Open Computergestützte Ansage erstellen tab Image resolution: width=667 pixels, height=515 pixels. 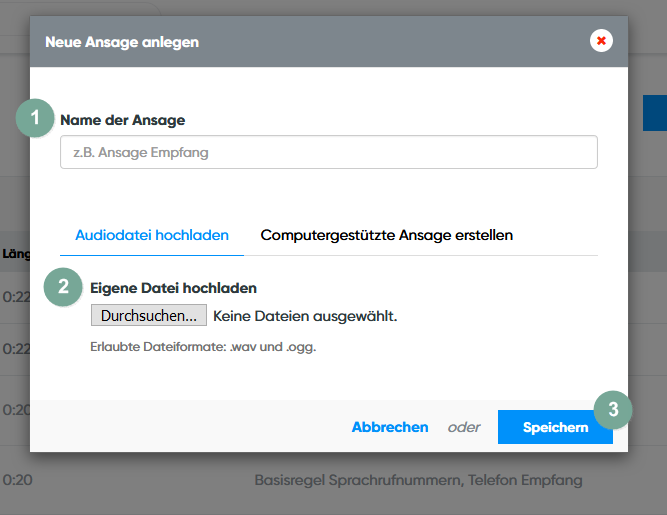[386, 236]
